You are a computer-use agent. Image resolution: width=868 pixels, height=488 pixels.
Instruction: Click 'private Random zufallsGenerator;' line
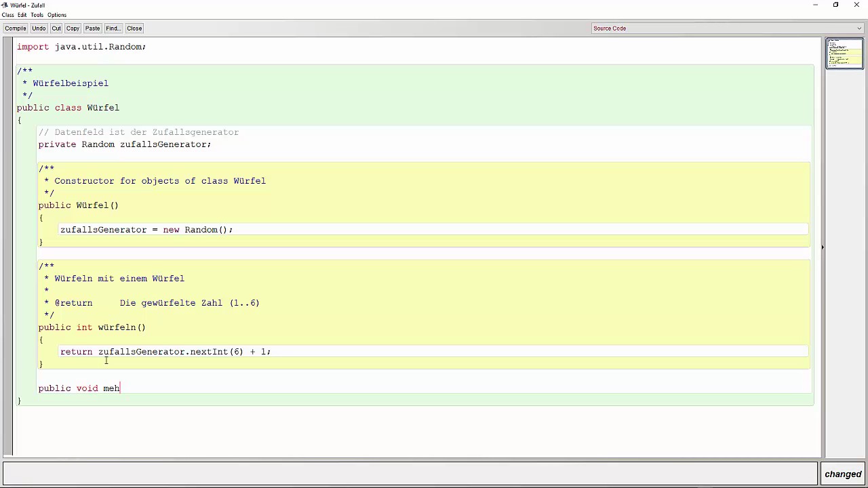pos(125,144)
